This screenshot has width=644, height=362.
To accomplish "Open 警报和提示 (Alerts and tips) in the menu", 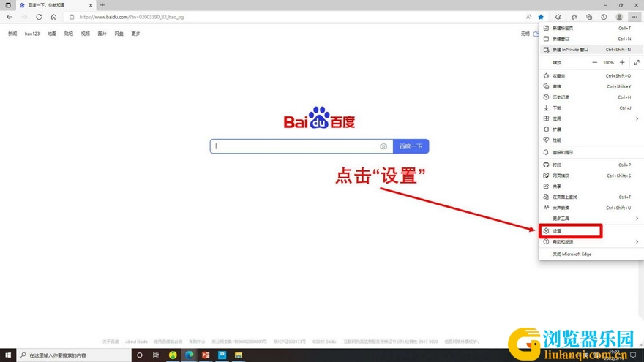I will (x=591, y=152).
